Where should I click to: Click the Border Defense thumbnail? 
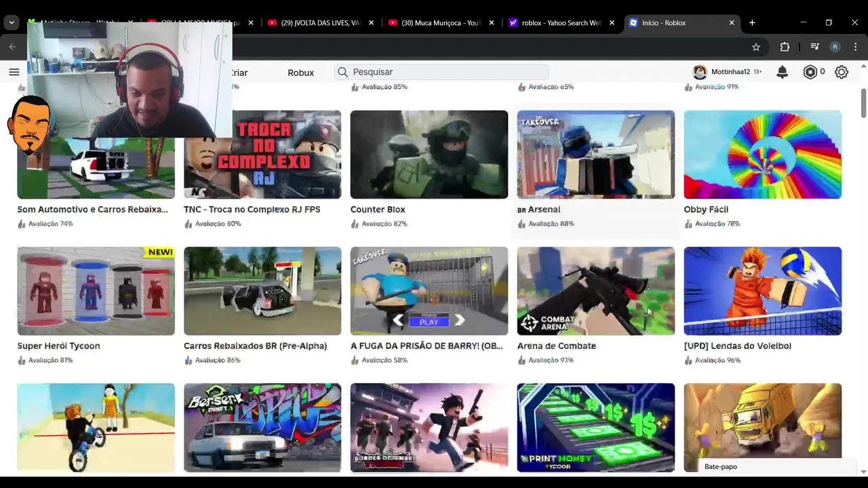point(429,428)
